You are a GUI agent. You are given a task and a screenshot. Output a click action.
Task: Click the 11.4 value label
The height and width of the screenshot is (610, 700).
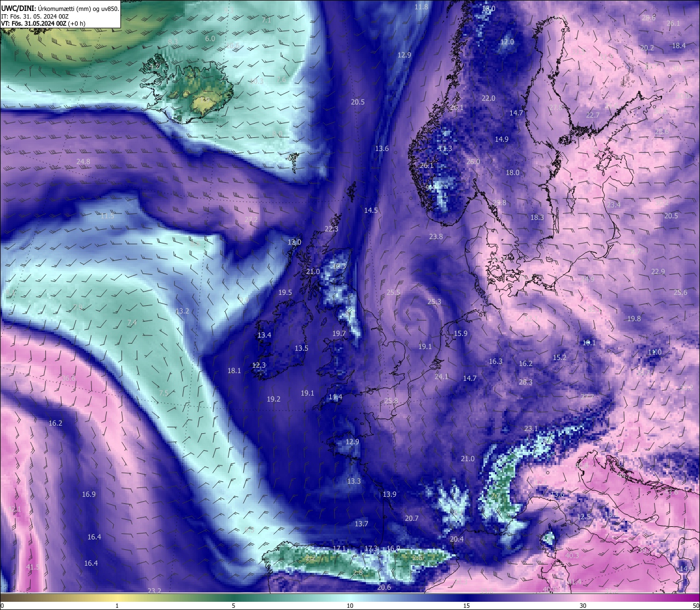click(335, 397)
